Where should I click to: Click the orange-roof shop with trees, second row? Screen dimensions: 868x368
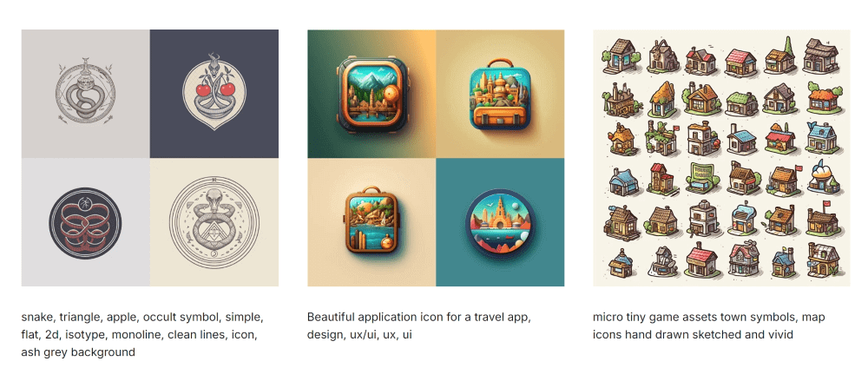[x=823, y=98]
